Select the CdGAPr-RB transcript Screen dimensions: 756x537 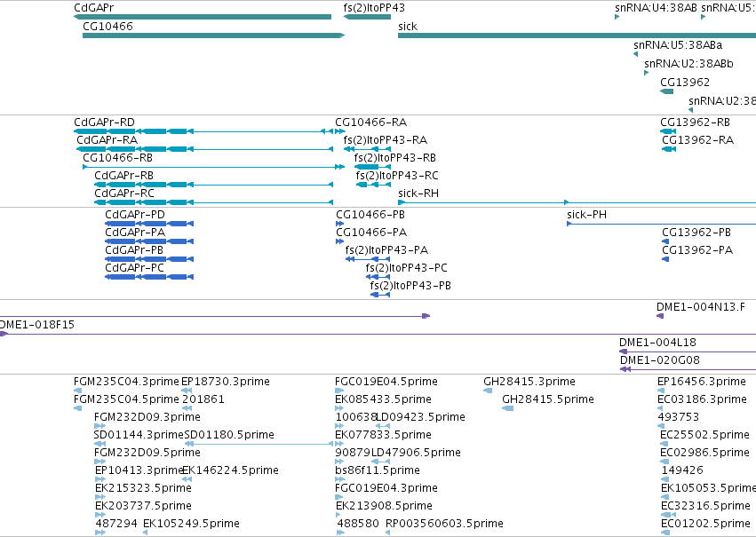pos(213,185)
